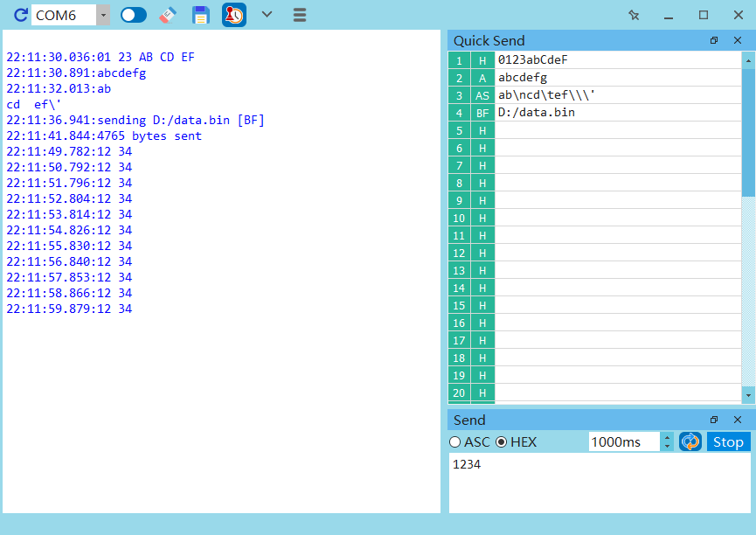Decrease the send interval stepper

(x=667, y=447)
